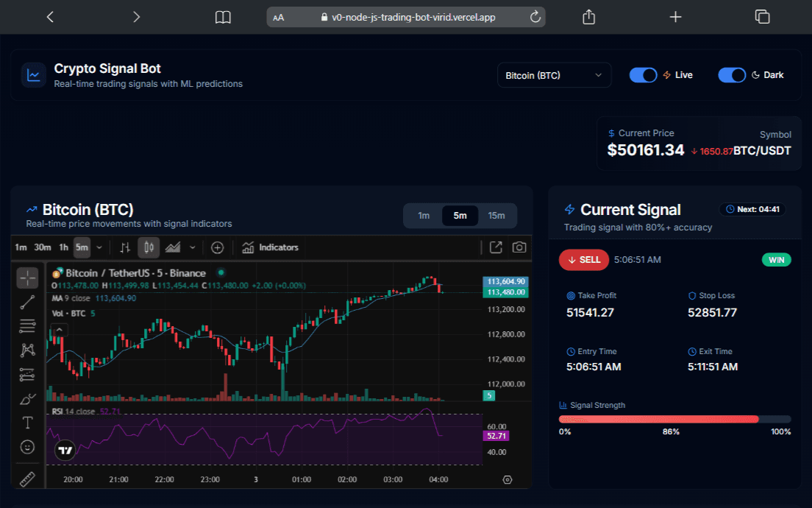
Task: Select 1h interval in the chart toolbar
Action: point(64,248)
